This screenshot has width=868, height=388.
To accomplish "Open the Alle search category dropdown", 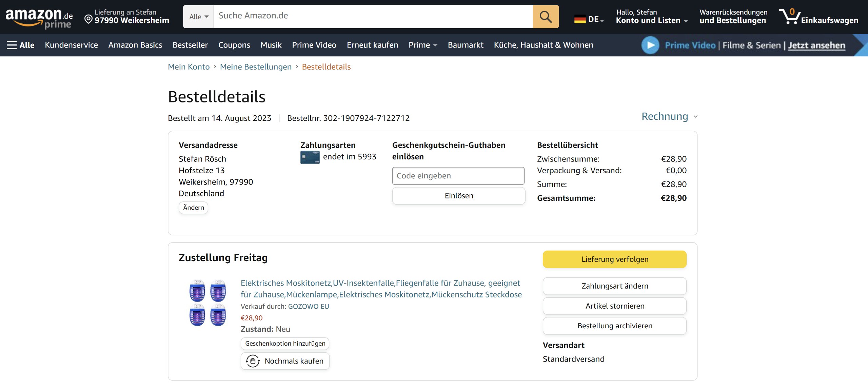I will [198, 17].
